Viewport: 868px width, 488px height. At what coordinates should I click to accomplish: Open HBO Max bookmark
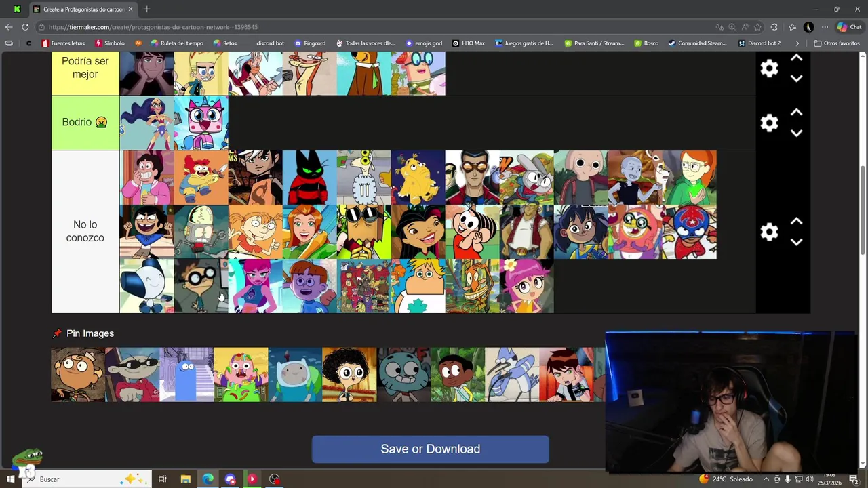click(469, 43)
